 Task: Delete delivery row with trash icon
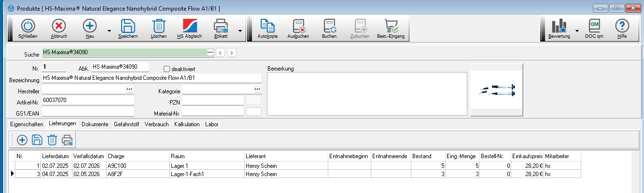pos(52,140)
